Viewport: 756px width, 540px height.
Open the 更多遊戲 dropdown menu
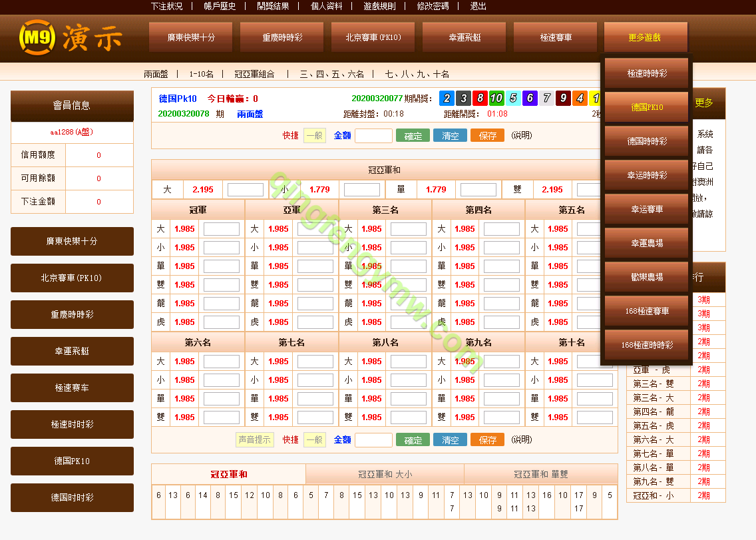645,38
